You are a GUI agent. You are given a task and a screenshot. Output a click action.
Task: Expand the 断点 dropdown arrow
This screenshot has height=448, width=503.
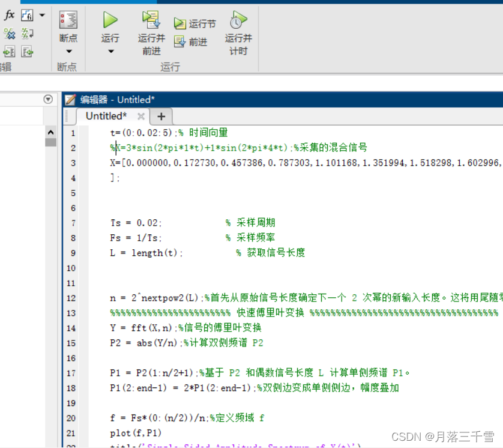(x=68, y=52)
